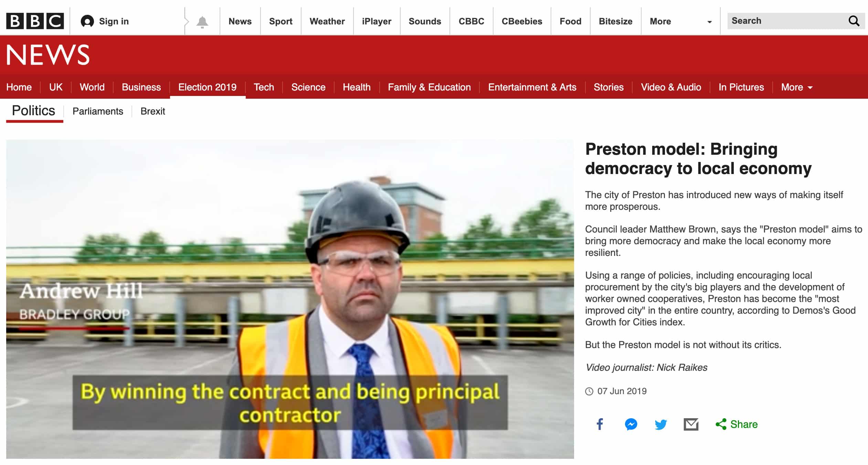Click the white NEWS logo banner

(x=48, y=55)
